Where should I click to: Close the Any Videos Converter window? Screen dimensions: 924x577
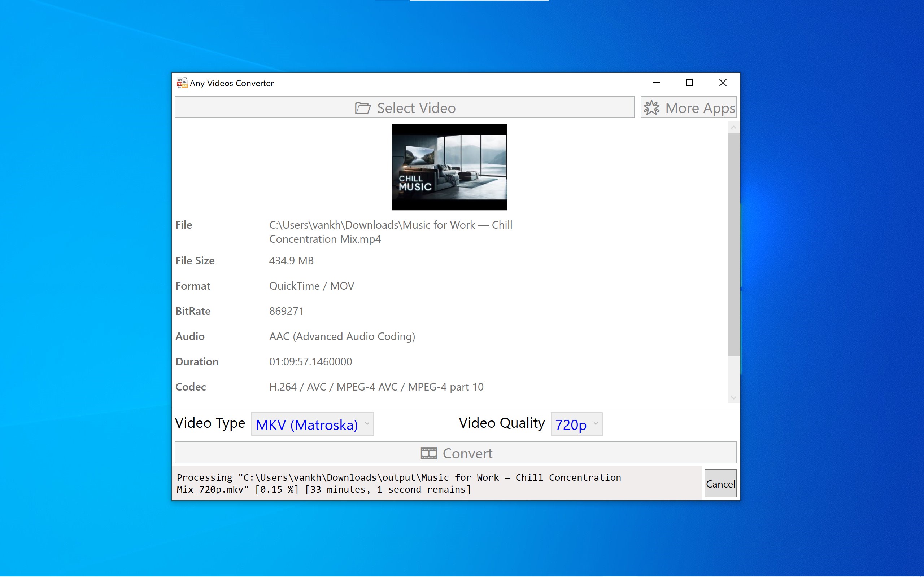point(722,83)
